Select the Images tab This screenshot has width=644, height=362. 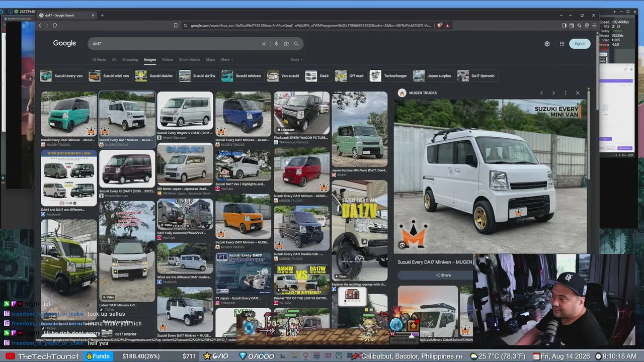(x=150, y=59)
